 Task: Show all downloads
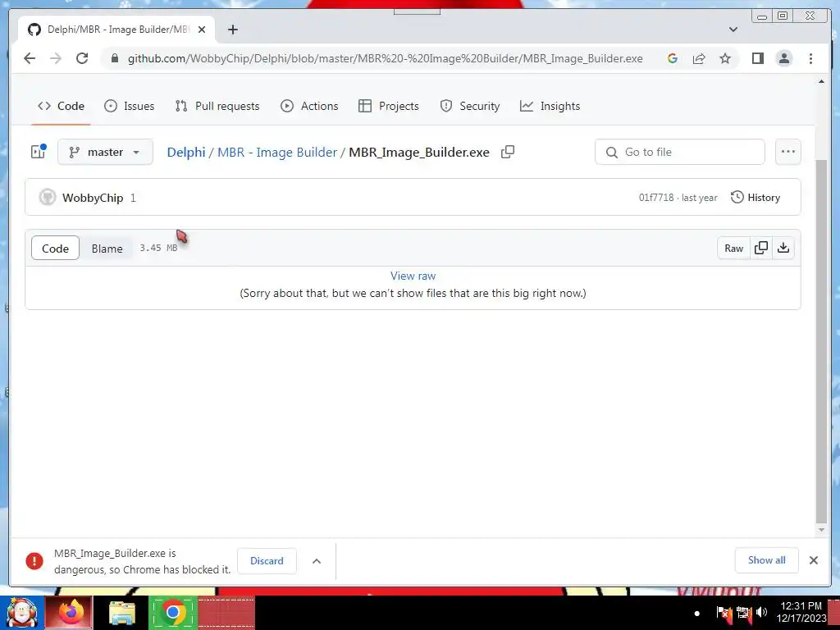tap(767, 560)
